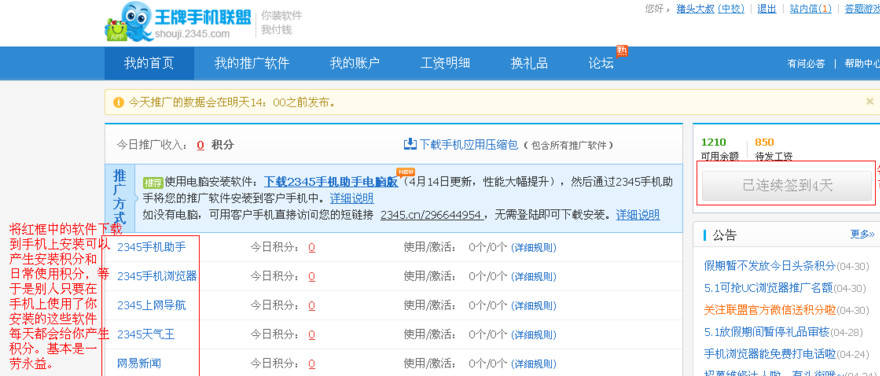Open the 网易新闻 software link
This screenshot has height=376, width=880.
click(x=139, y=364)
